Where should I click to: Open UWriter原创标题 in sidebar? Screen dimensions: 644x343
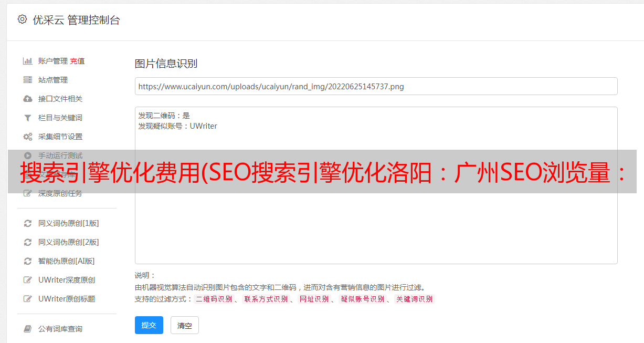tap(67, 299)
